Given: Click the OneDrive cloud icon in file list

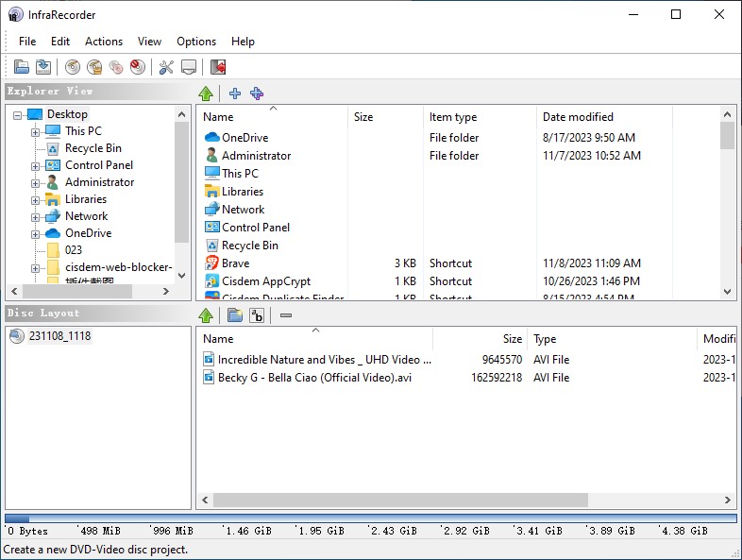Looking at the screenshot, I should pyautogui.click(x=212, y=138).
